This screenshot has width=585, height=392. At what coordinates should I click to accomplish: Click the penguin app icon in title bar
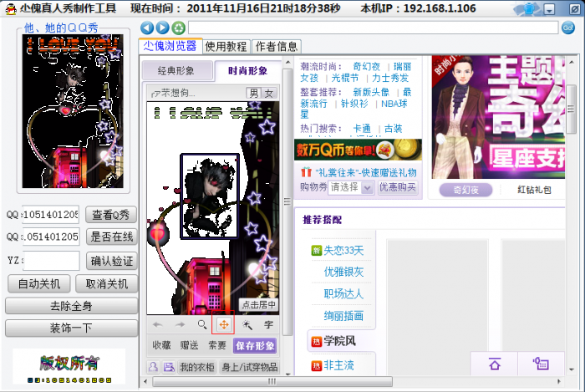[x=10, y=8]
